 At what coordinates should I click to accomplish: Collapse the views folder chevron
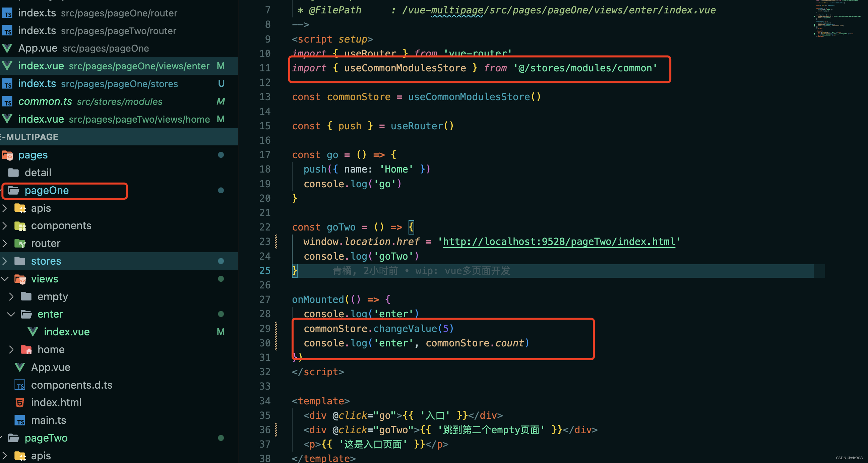5,279
